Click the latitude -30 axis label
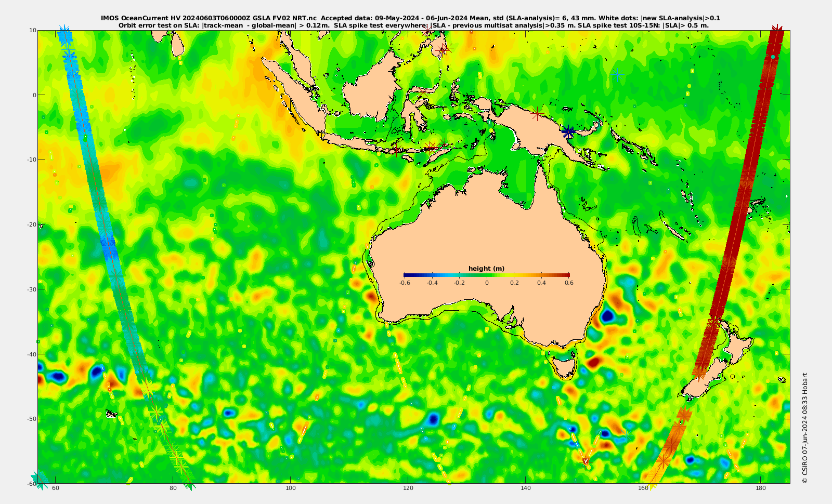 pyautogui.click(x=32, y=289)
